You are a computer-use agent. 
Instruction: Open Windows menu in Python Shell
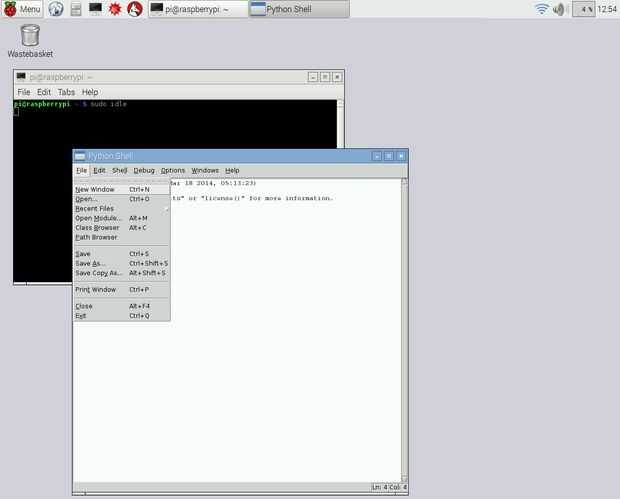(x=205, y=170)
